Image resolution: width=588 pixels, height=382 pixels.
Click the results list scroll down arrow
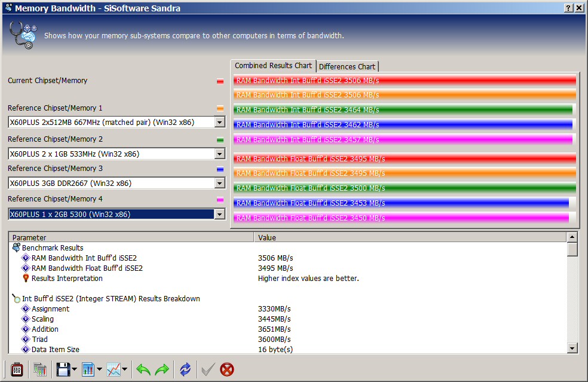572,349
